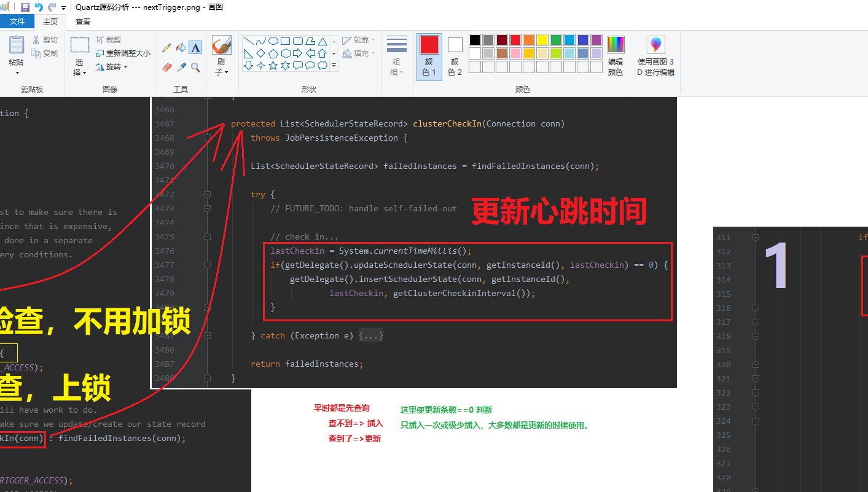Select the Down arrow shape
This screenshot has height=492, width=868.
coord(249,65)
